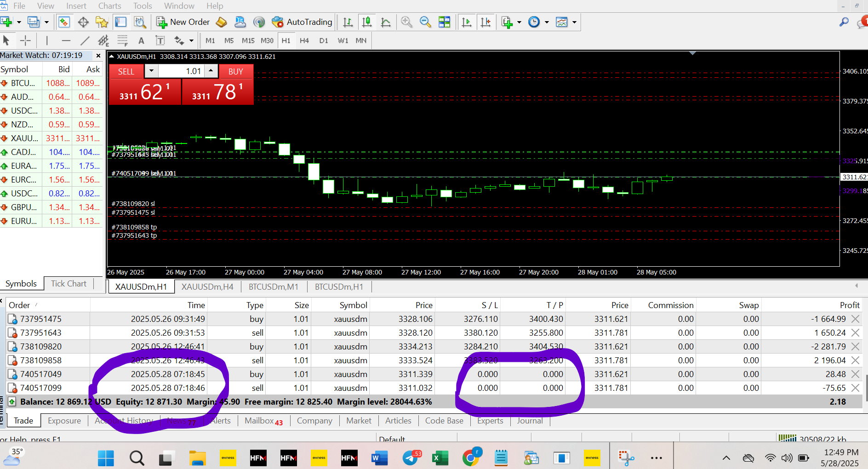This screenshot has height=469, width=868.
Task: Open the Insert menu
Action: 76,6
